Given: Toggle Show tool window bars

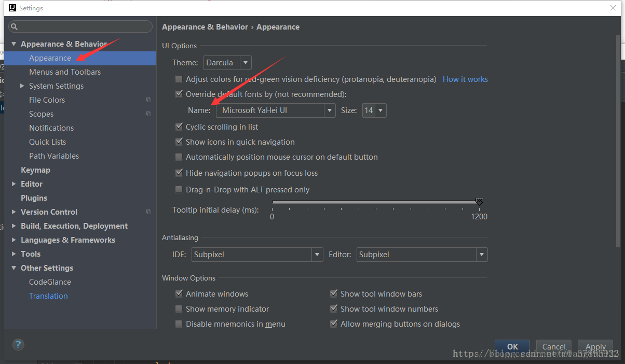Looking at the screenshot, I should pyautogui.click(x=333, y=294).
